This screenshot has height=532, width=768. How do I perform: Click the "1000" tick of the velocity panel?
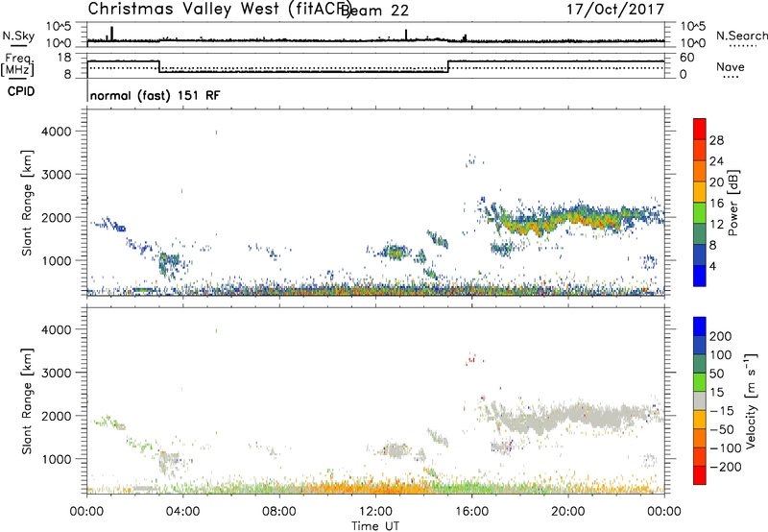56,459
